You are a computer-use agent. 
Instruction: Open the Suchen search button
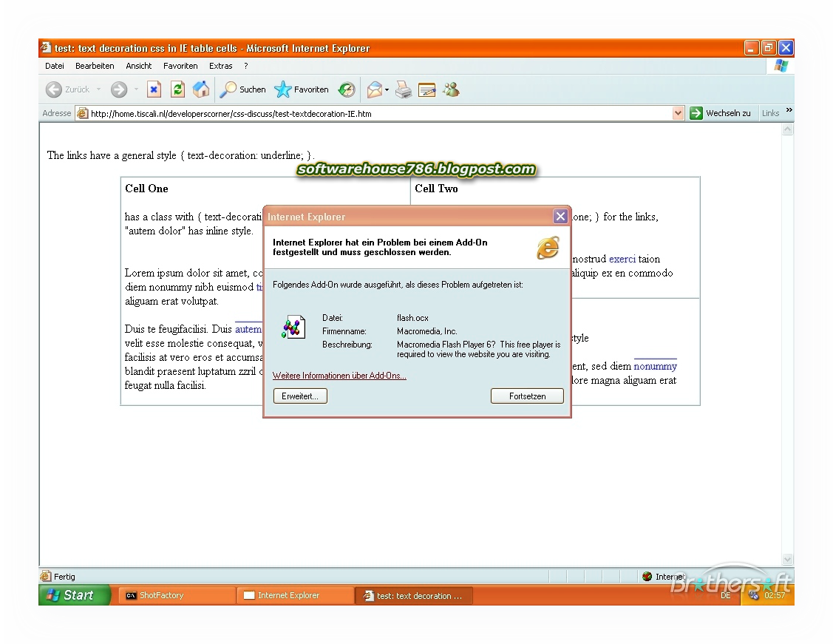[x=242, y=89]
